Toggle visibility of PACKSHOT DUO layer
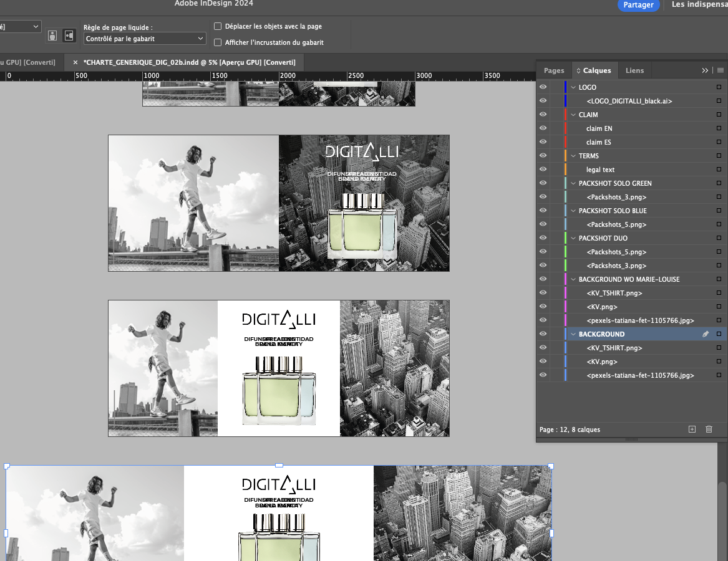Screen dimensions: 728x561 [x=543, y=238]
